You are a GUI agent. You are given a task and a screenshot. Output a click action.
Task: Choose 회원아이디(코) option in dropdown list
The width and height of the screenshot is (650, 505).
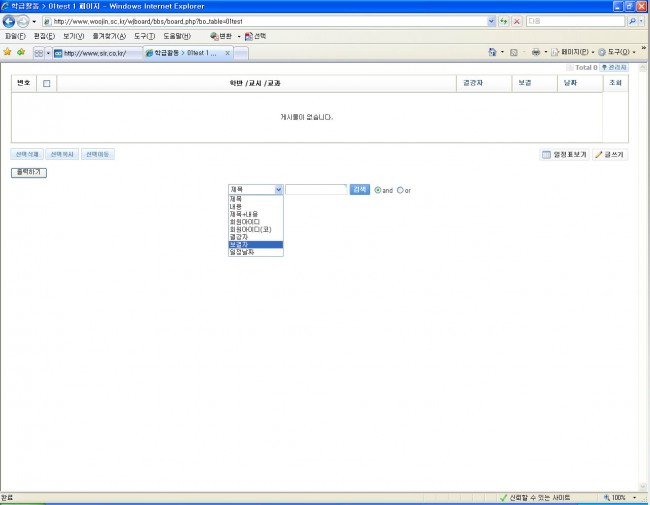(256, 229)
